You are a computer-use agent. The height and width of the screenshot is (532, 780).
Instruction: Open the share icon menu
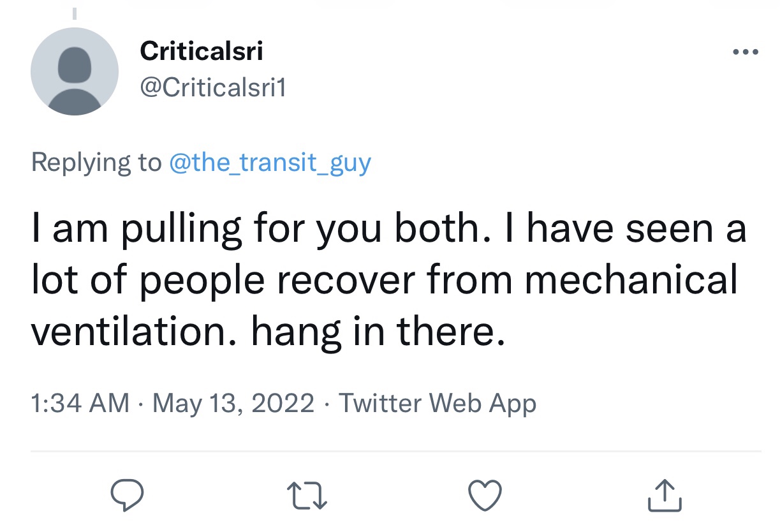[665, 495]
